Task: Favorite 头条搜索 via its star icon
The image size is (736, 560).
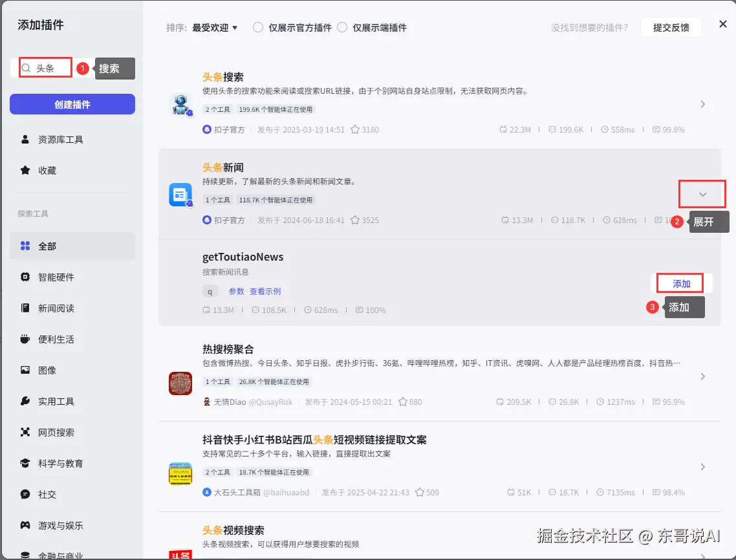Action: [x=355, y=129]
